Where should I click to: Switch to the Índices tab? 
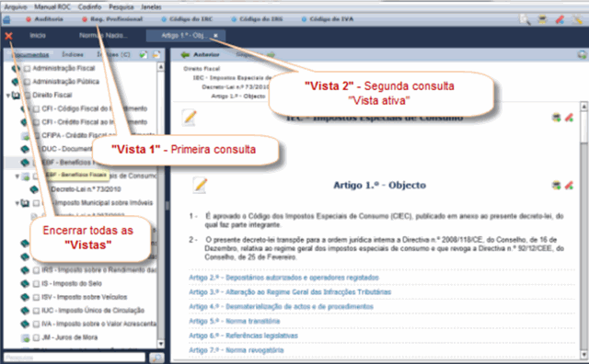pyautogui.click(x=73, y=55)
